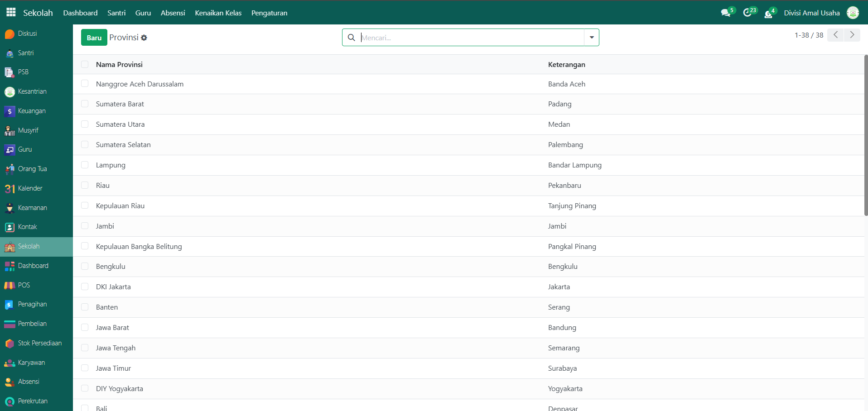Click the chat messages icon with badge 5
Viewport: 868px width, 411px height.
point(726,13)
